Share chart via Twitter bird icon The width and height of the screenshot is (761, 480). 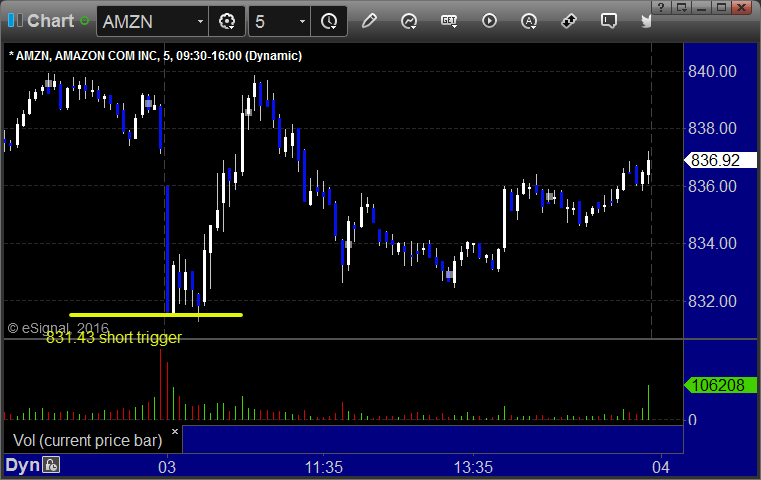[x=646, y=21]
